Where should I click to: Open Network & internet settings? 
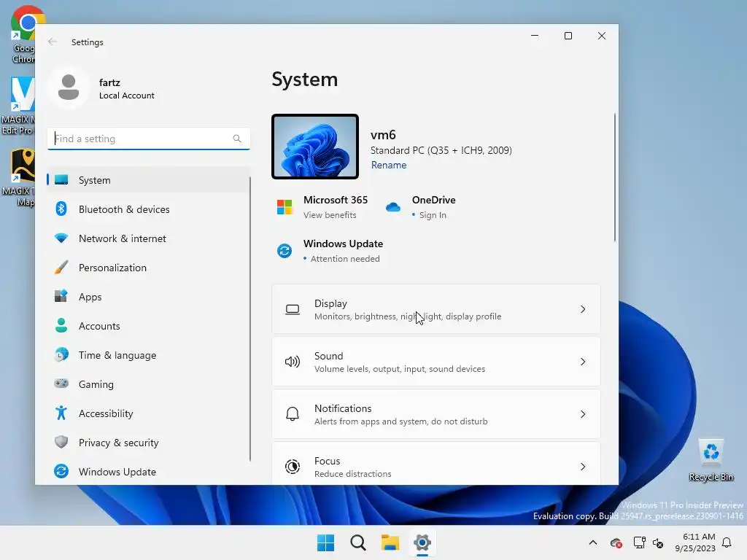[148, 238]
